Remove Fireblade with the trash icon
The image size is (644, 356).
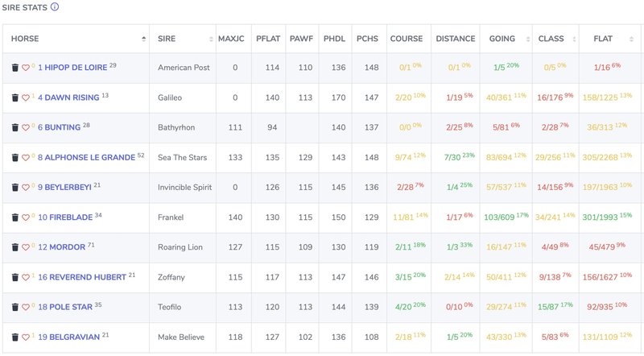click(14, 217)
